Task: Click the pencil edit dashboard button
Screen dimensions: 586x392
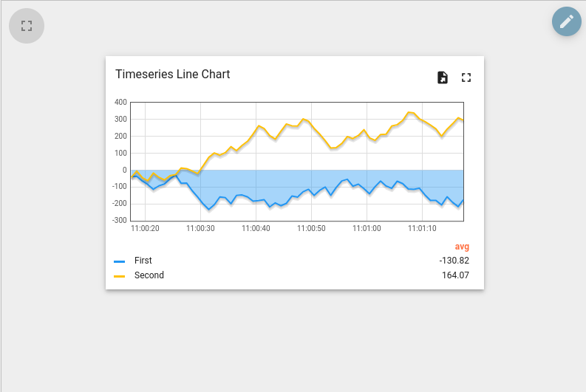Action: click(567, 21)
